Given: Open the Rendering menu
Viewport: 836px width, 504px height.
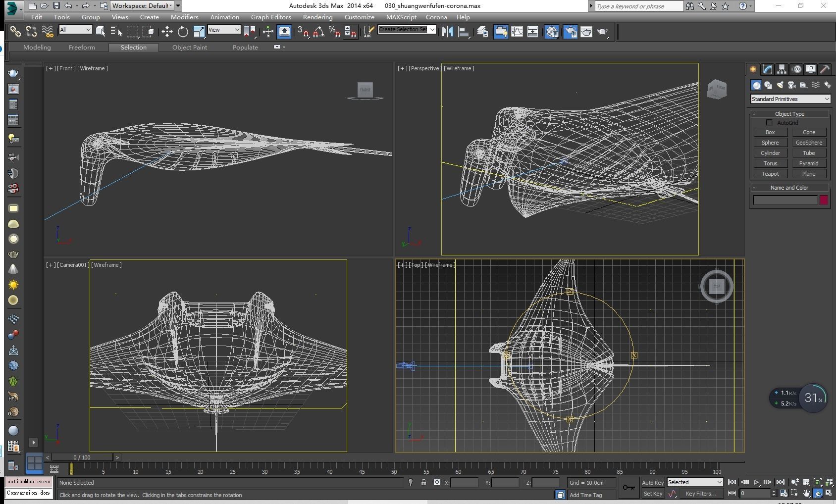Looking at the screenshot, I should 317,17.
